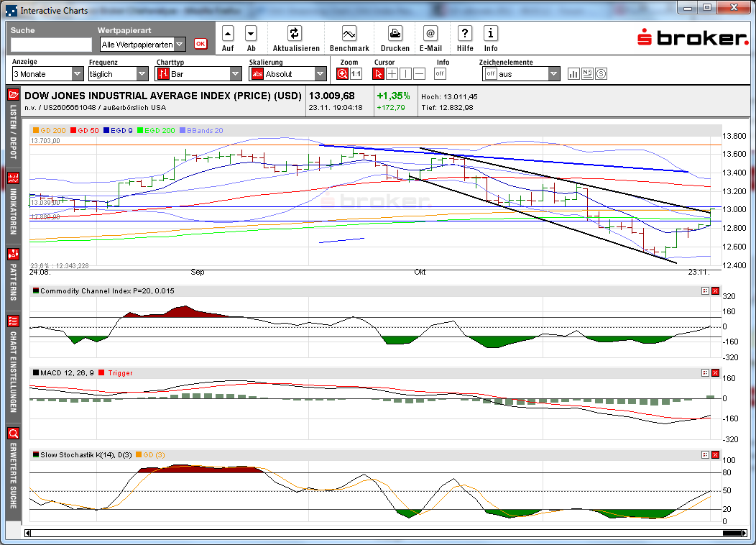This screenshot has height=545, width=756.
Task: Select the magnifier zoom tool
Action: tap(344, 73)
